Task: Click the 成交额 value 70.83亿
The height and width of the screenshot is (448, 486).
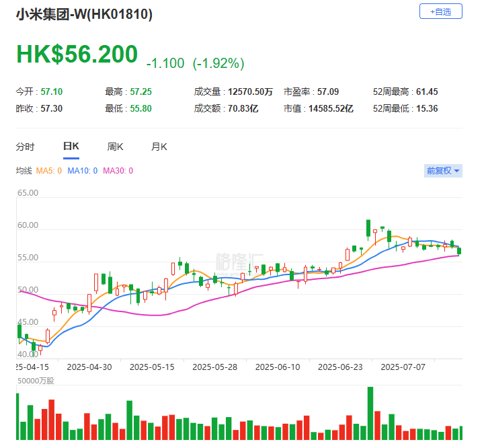Action: point(243,108)
